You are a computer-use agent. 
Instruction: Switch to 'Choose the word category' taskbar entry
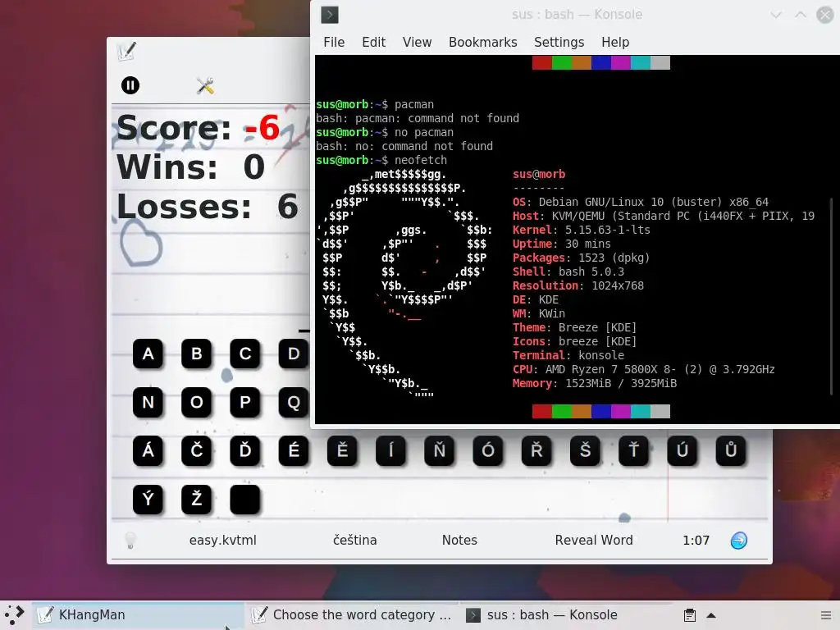[352, 615]
